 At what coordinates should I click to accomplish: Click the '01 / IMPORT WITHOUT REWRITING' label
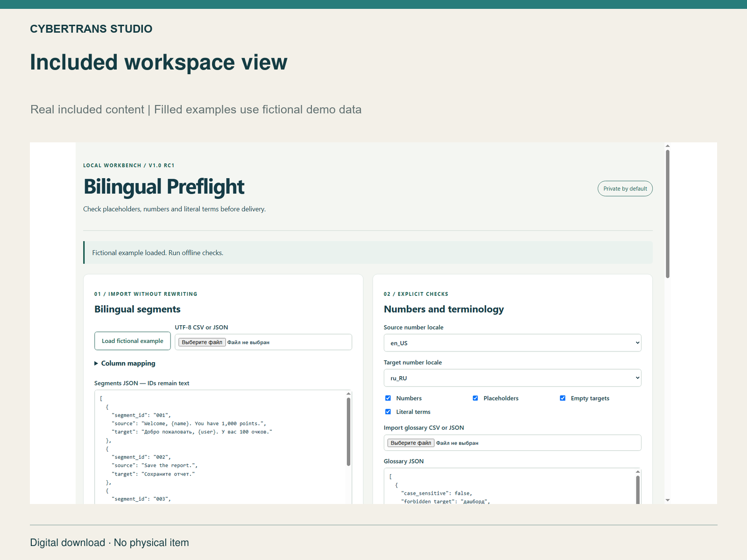(x=146, y=294)
